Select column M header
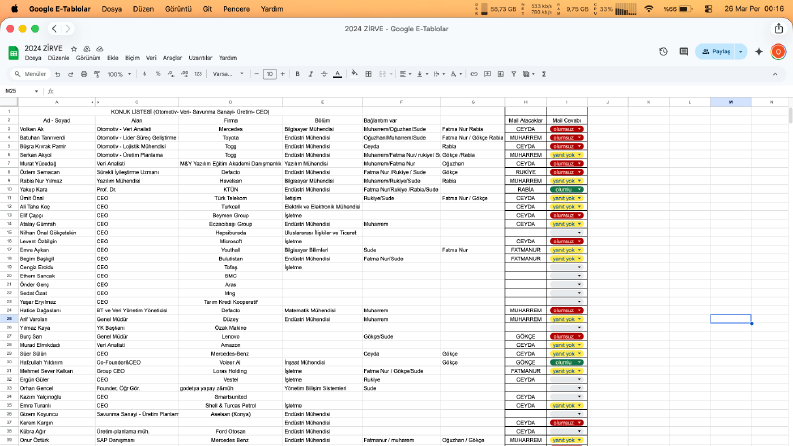Viewport: 793px width, 446px height. click(730, 103)
